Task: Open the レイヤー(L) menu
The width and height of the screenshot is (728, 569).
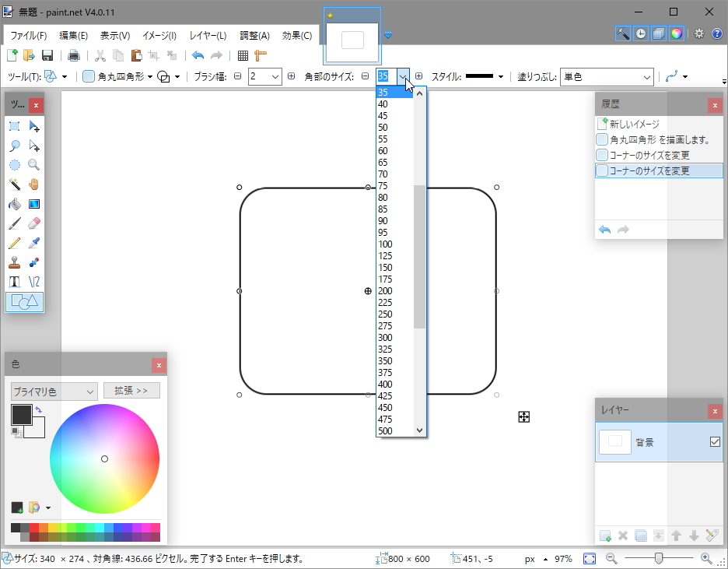Action: click(208, 35)
